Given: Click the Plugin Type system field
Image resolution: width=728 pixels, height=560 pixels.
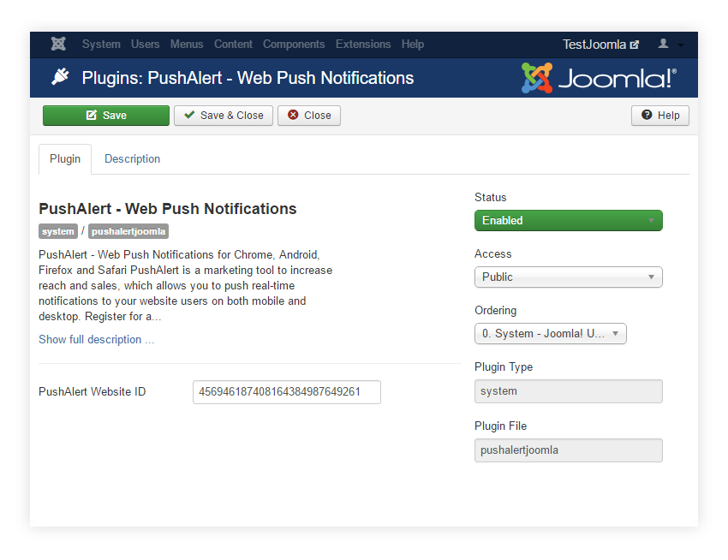Looking at the screenshot, I should click(569, 391).
